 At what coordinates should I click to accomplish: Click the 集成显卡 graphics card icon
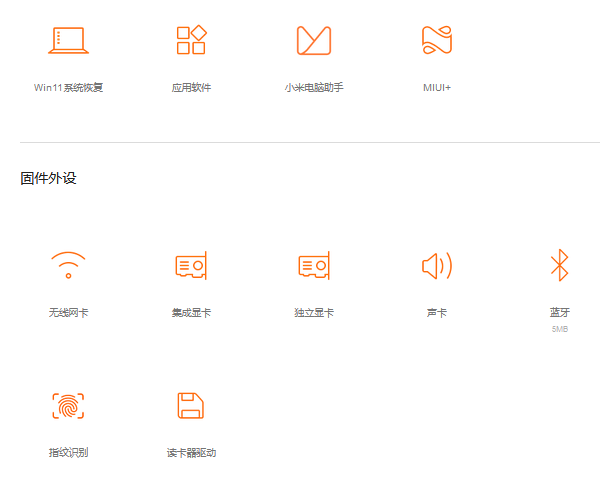(191, 266)
